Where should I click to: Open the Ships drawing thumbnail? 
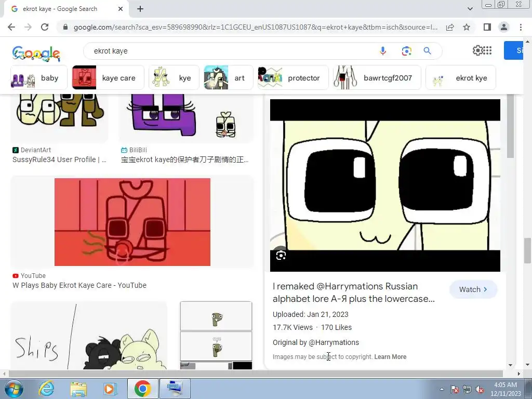click(x=89, y=336)
